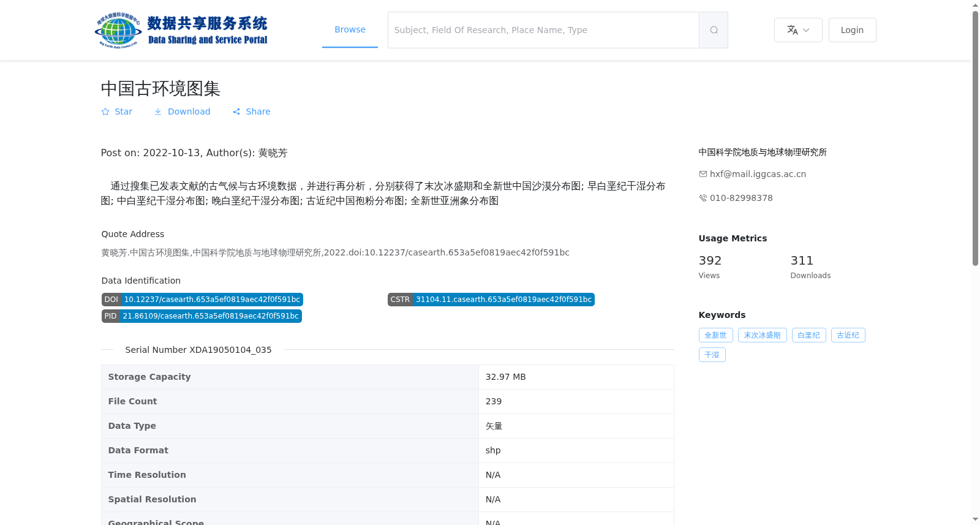Click the Post on date and author line

[x=194, y=153]
